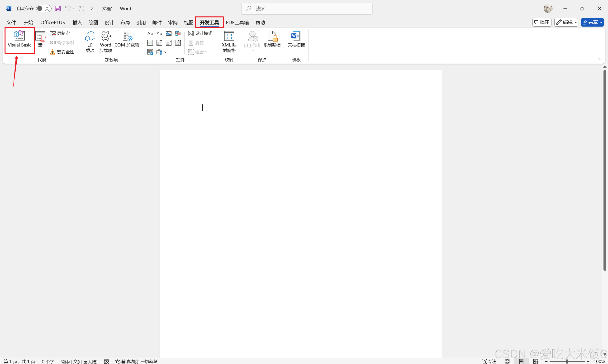Open the Document Template (文档模板) dialog
The height and width of the screenshot is (364, 608).
coord(296,39)
